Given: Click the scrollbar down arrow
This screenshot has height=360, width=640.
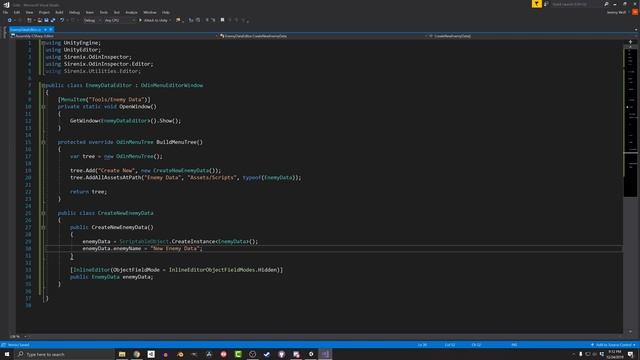Looking at the screenshot, I should coord(631,331).
